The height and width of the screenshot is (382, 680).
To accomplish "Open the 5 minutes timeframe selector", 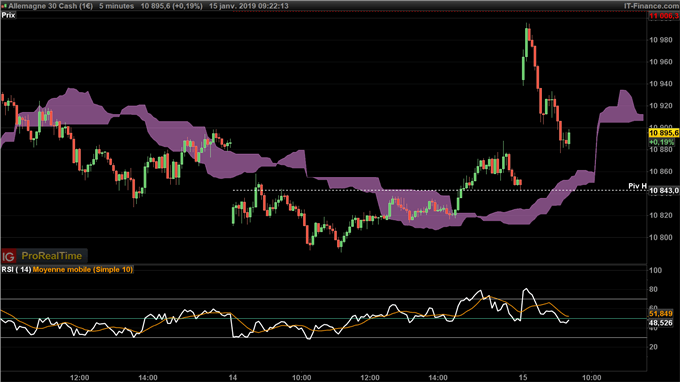I will 116,6.
